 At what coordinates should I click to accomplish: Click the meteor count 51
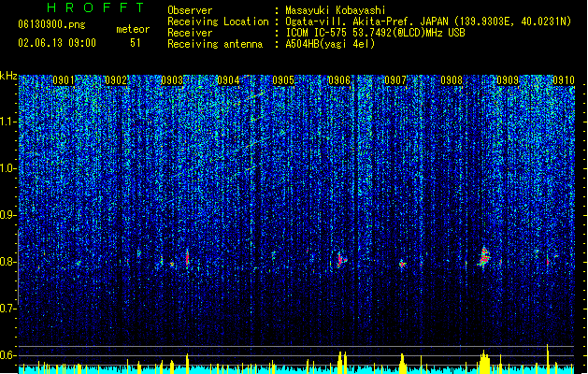pos(136,43)
